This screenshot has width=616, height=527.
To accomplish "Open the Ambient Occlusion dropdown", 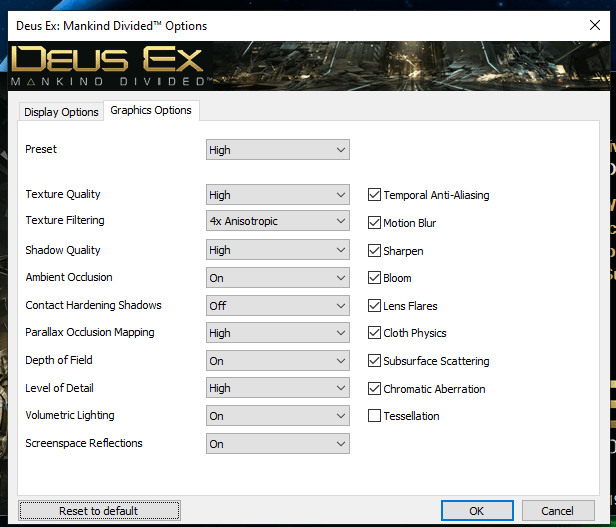I will 277,278.
